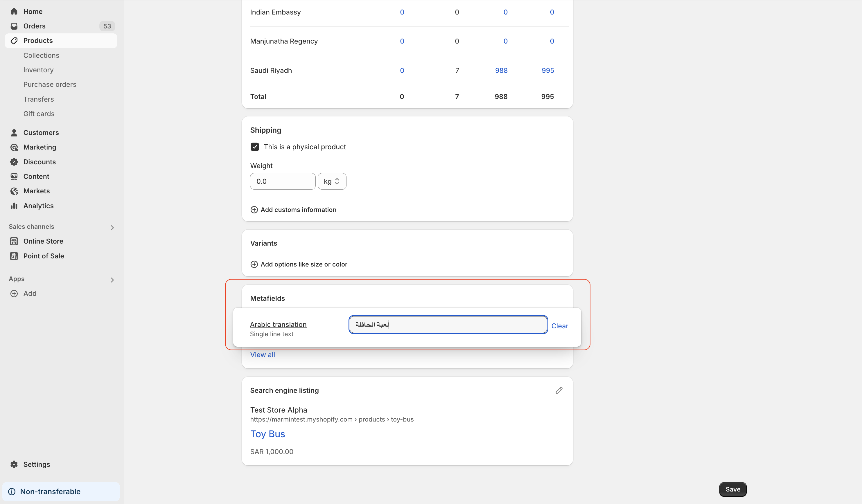Click the Online Store storefront icon
This screenshot has height=504, width=862.
pos(14,241)
